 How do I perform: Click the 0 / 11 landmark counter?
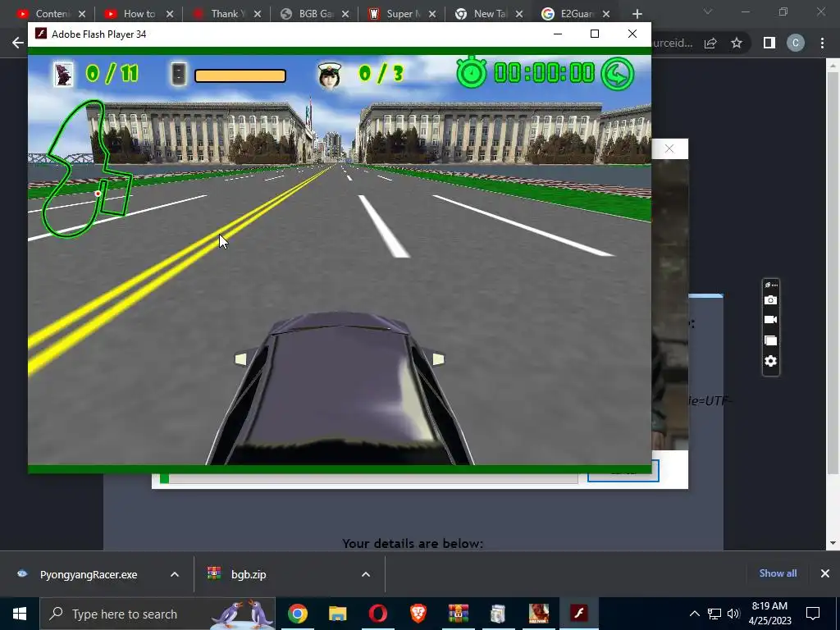pos(112,73)
